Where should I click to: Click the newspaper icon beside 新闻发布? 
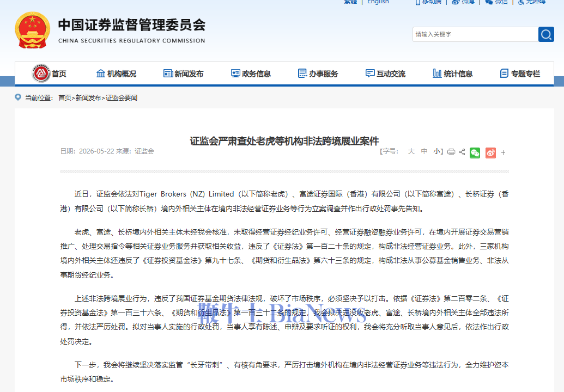click(x=168, y=73)
